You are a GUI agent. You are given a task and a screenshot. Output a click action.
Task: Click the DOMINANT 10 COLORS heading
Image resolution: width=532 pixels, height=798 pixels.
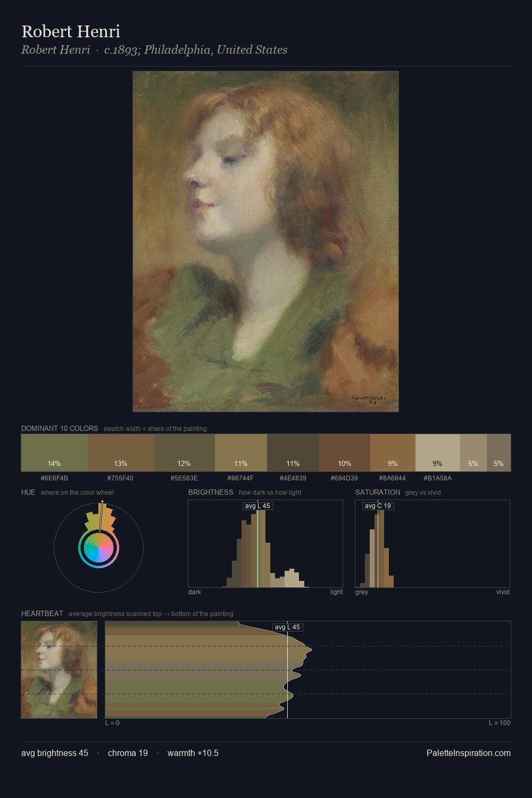click(x=60, y=428)
